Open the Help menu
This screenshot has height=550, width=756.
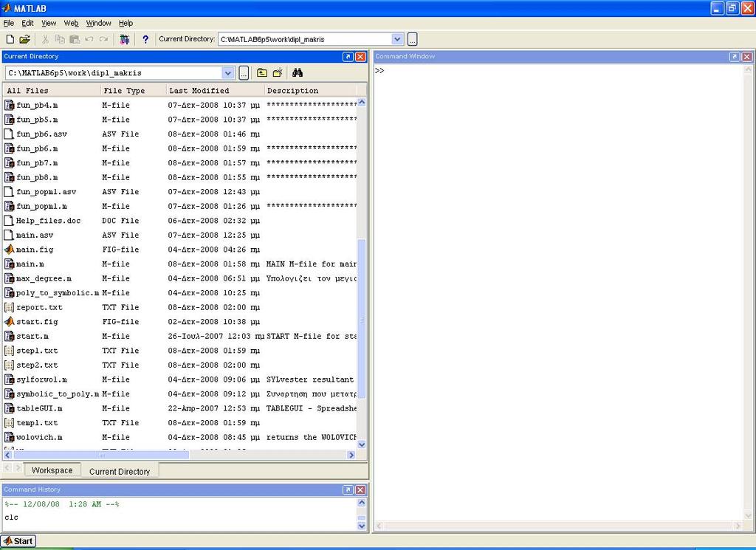pos(126,23)
